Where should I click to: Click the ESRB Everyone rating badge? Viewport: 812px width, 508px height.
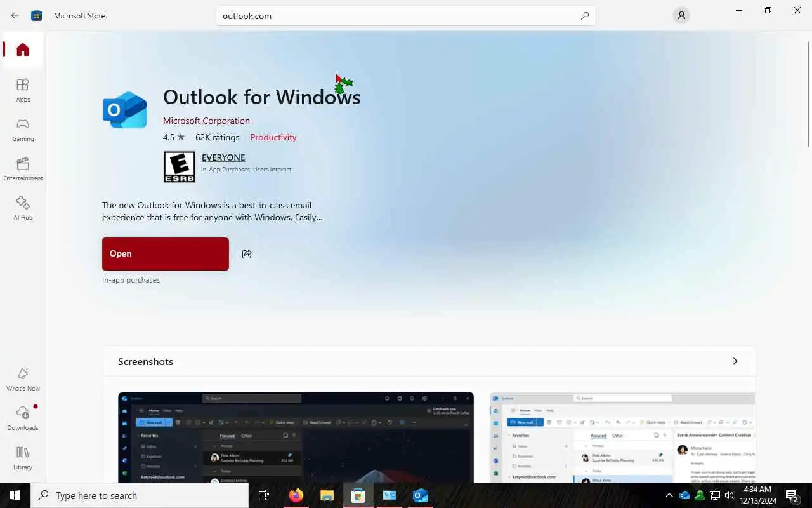pos(180,167)
